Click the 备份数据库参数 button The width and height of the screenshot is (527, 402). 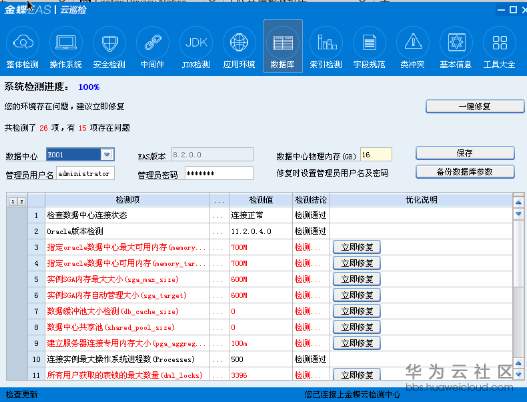465,172
